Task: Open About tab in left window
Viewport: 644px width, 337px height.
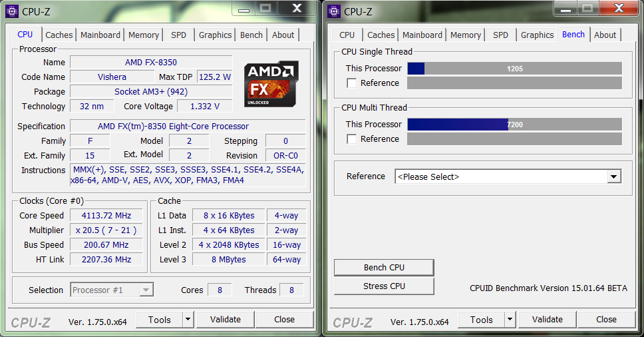Action: [283, 35]
